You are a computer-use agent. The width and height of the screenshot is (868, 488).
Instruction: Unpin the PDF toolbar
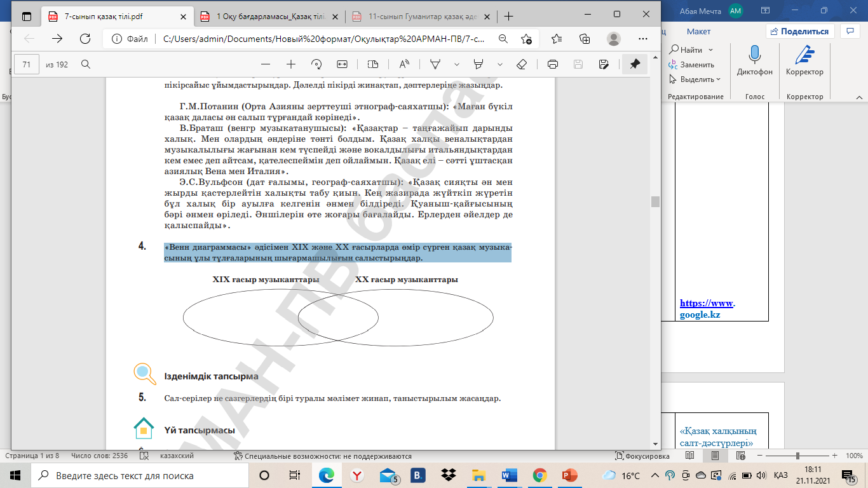click(635, 64)
